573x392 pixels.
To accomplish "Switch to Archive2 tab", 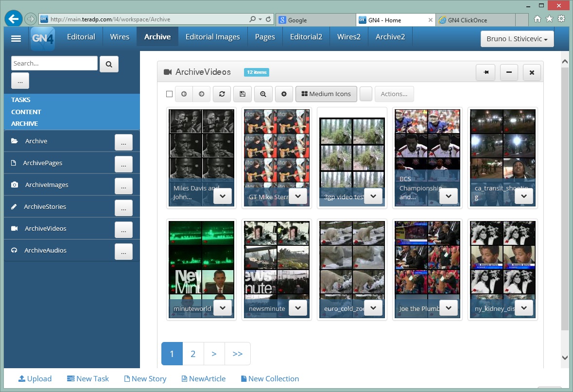I will pos(390,37).
